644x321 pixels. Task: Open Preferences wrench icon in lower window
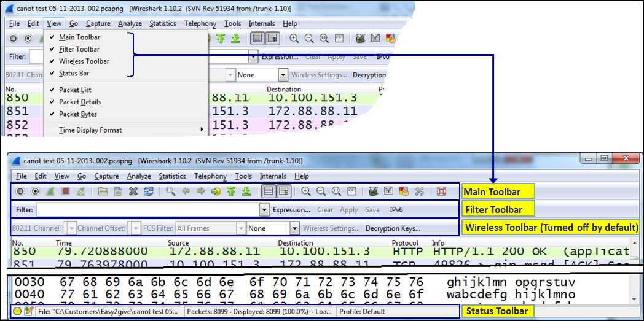click(419, 191)
